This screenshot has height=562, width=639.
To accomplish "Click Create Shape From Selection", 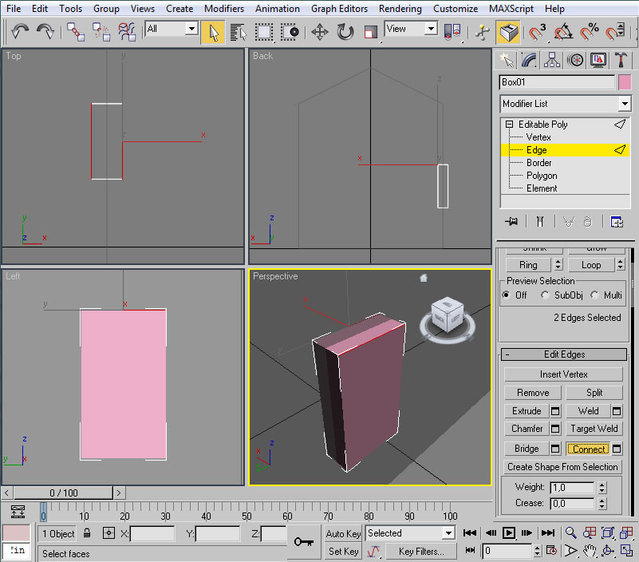I will coord(562,467).
